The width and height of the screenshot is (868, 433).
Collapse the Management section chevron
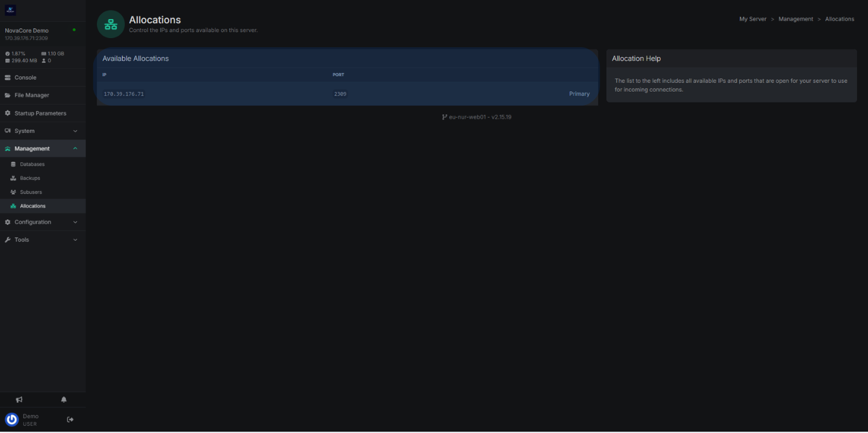click(x=75, y=149)
